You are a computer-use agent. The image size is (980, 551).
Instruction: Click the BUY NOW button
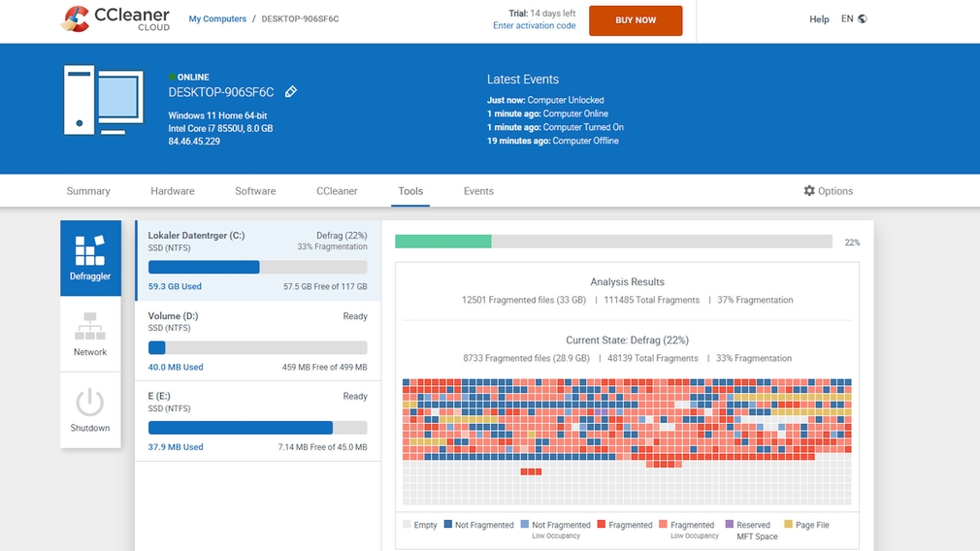click(x=636, y=20)
